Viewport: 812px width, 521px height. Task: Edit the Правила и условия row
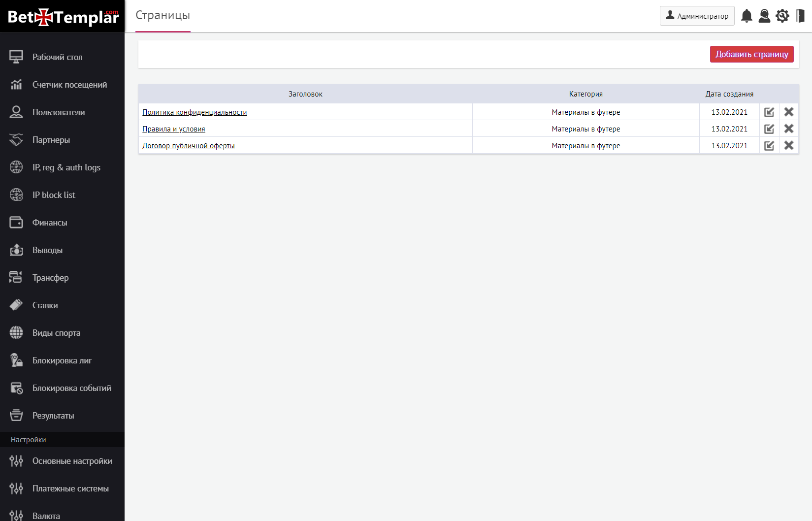(x=769, y=129)
